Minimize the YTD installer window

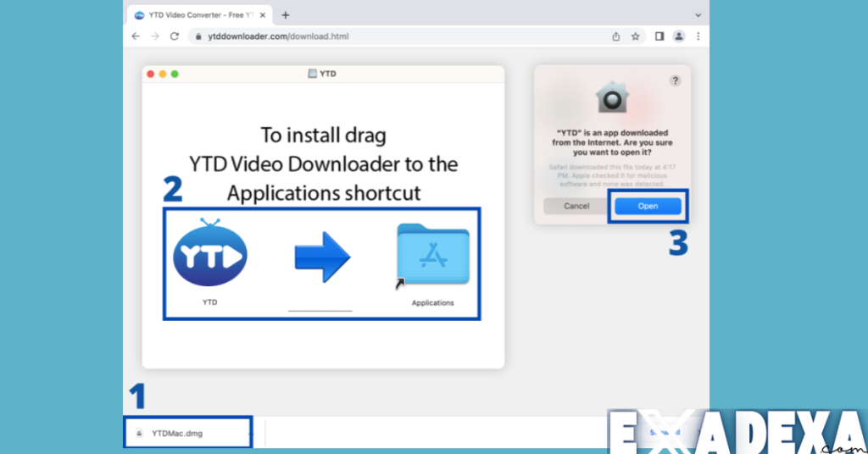point(163,74)
